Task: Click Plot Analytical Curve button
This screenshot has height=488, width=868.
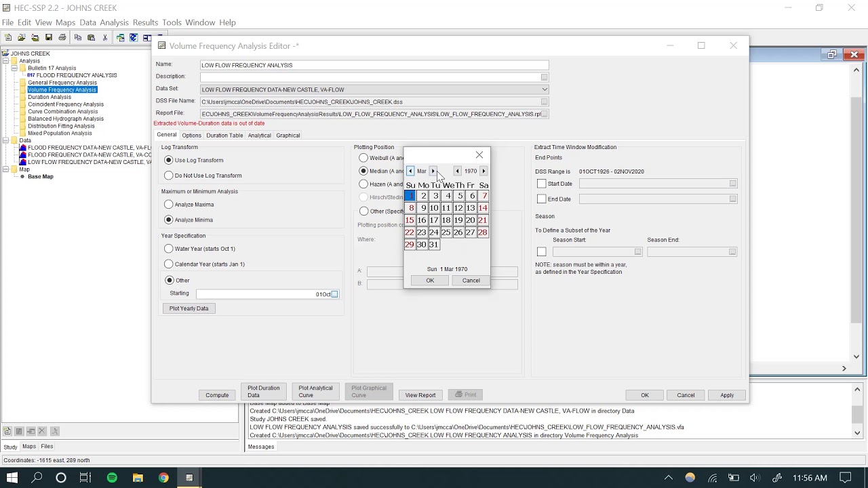Action: [x=315, y=392]
